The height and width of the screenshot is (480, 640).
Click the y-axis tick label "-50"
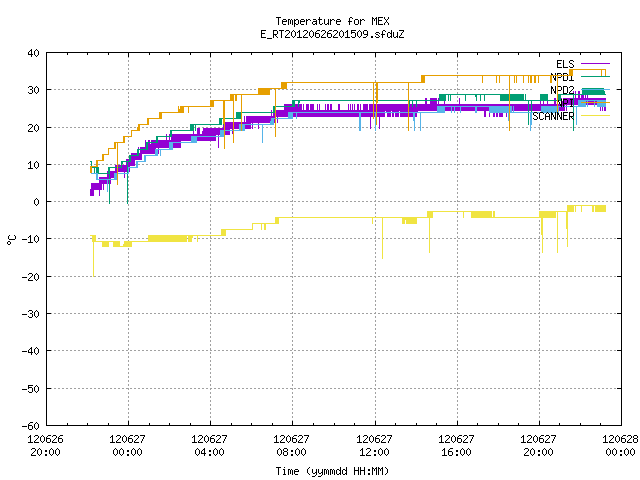point(31,389)
